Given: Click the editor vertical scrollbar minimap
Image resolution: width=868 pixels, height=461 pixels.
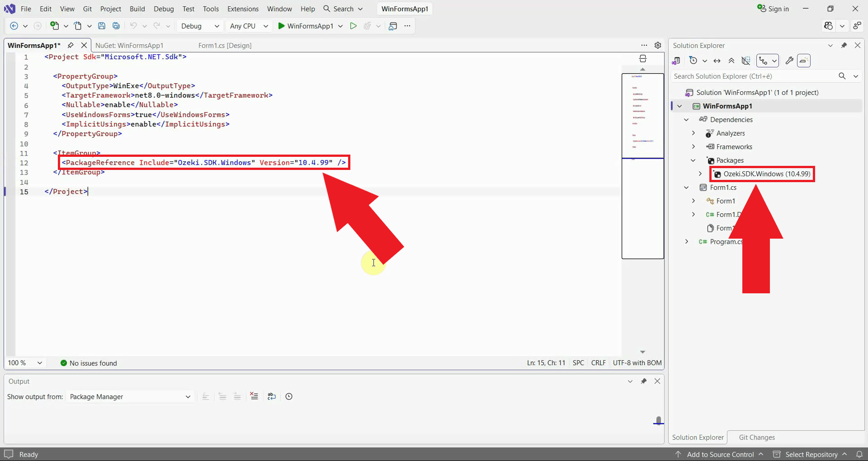Looking at the screenshot, I should click(x=643, y=165).
